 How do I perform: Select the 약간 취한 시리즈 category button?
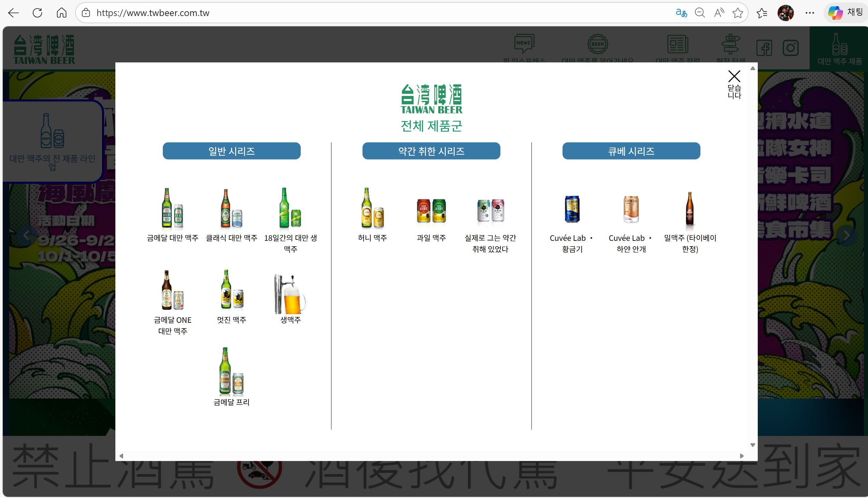click(431, 151)
